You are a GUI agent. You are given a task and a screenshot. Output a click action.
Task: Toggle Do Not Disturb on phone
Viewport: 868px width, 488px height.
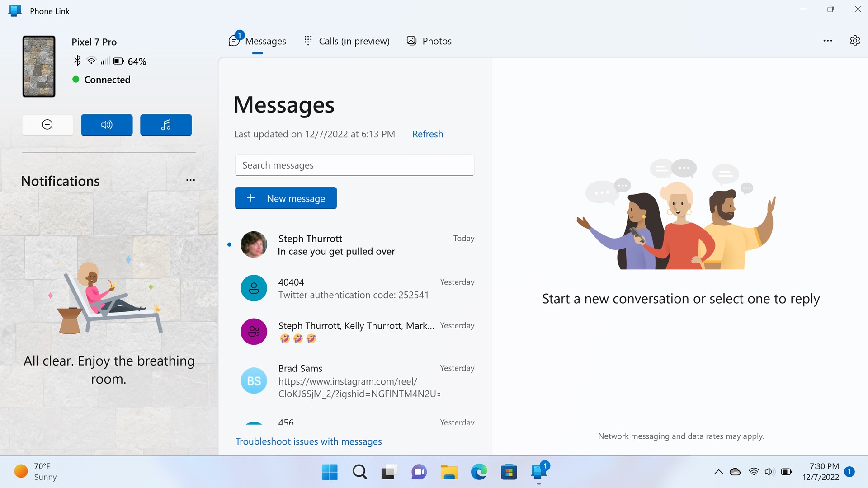47,125
